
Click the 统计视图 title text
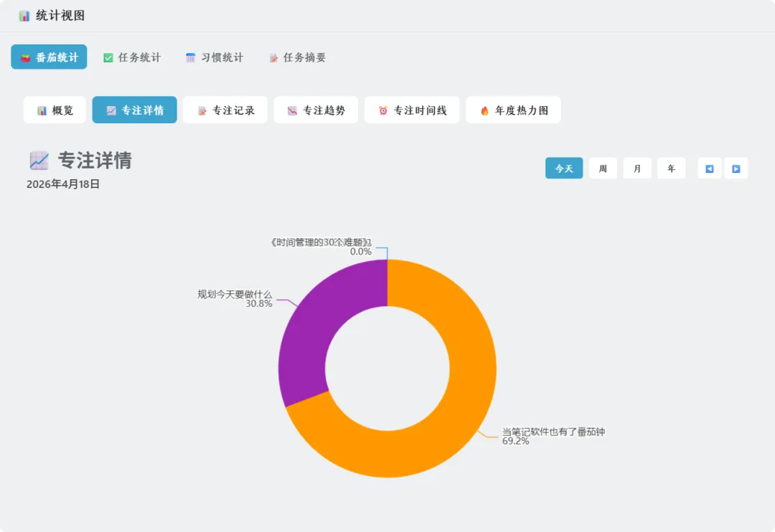point(60,16)
